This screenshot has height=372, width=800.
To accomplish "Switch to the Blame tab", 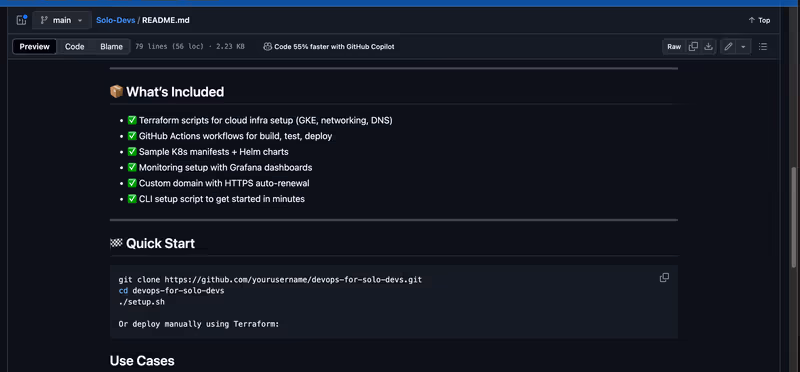I will 111,46.
